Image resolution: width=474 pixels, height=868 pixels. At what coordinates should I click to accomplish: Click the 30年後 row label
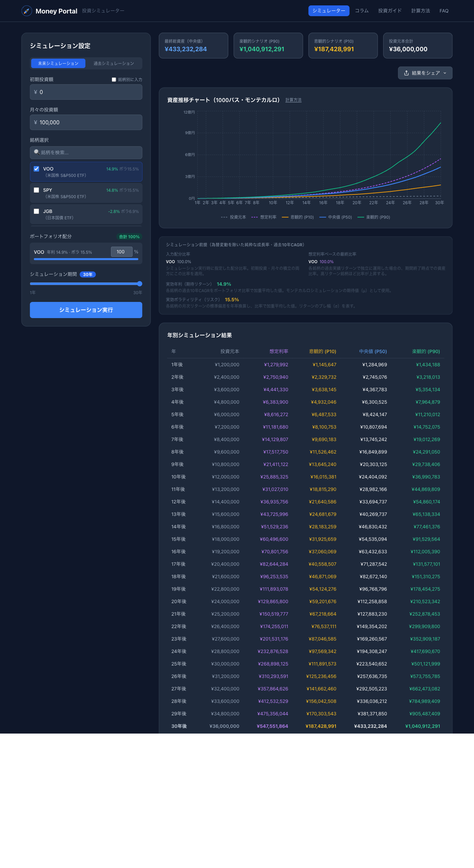click(179, 726)
